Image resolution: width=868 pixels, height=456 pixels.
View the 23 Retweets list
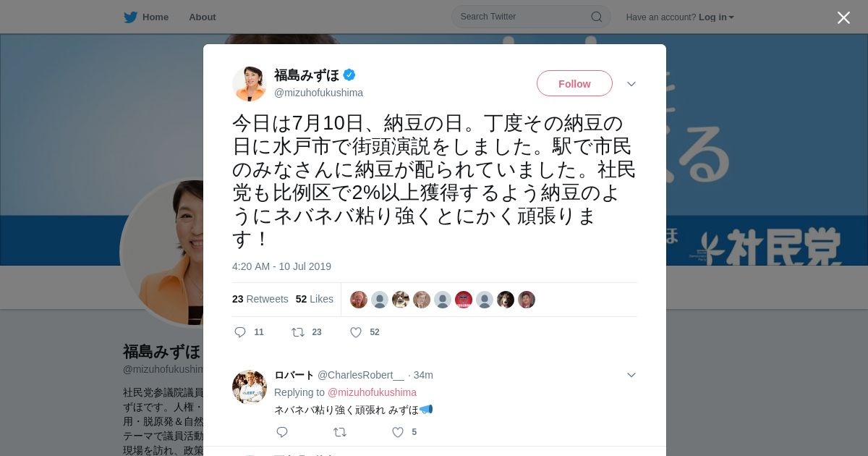point(260,299)
